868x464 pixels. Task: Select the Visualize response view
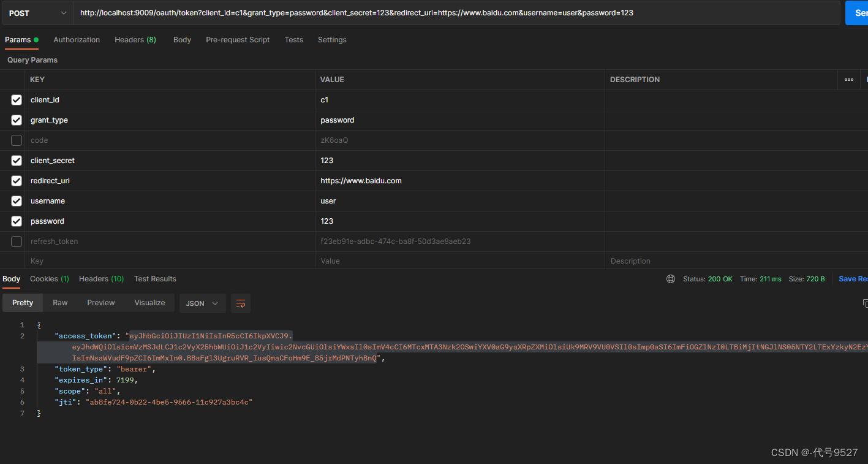pos(150,303)
